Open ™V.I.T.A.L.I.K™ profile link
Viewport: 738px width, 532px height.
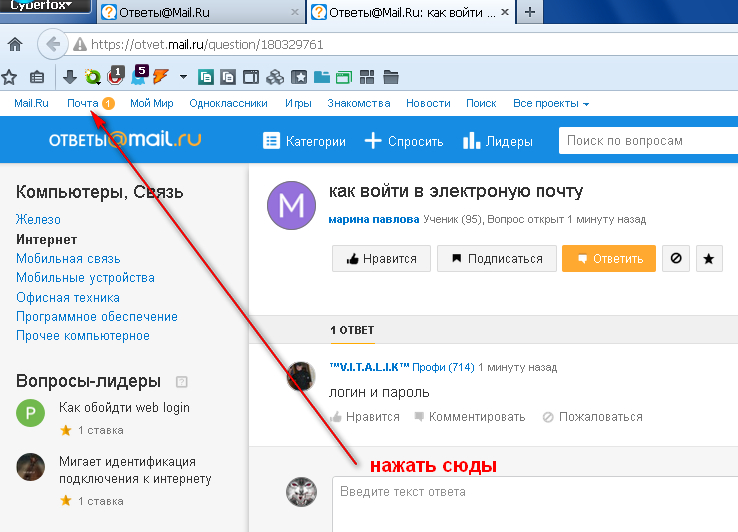pos(369,367)
